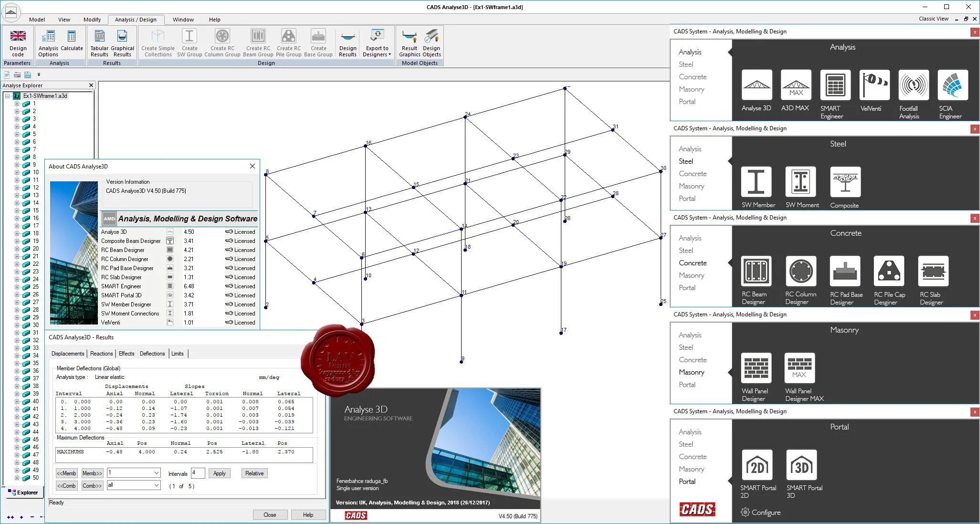Click Classic View in the top right

[x=933, y=19]
